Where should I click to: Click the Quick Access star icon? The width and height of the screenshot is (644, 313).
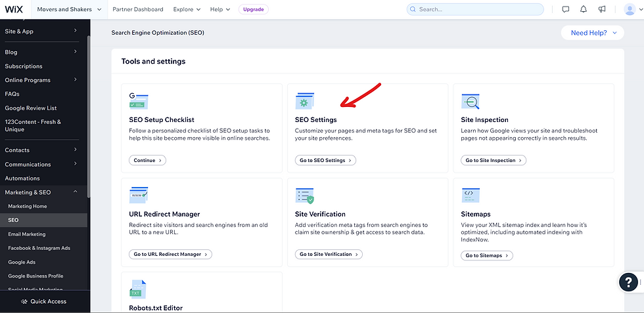click(x=24, y=301)
